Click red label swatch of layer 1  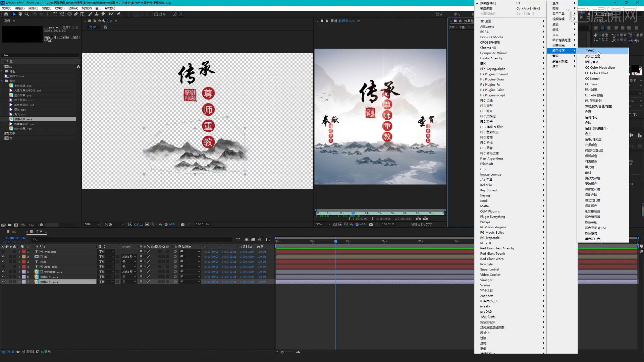(24, 252)
